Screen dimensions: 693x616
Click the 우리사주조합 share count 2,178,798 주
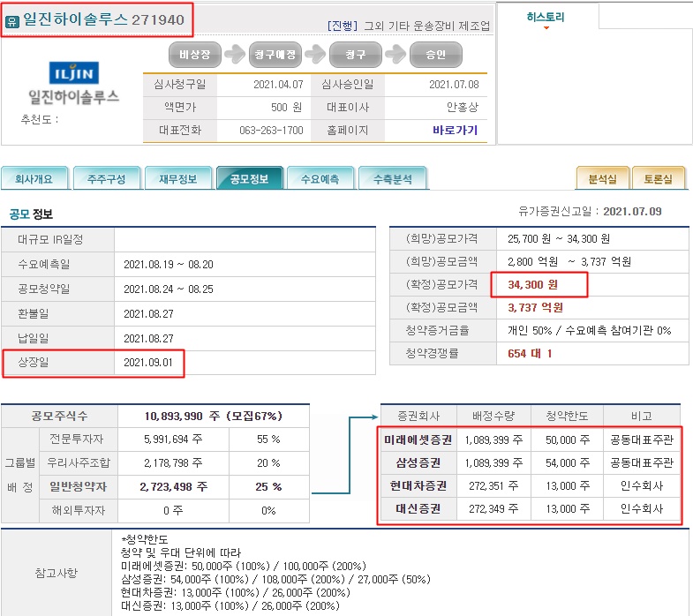173,463
